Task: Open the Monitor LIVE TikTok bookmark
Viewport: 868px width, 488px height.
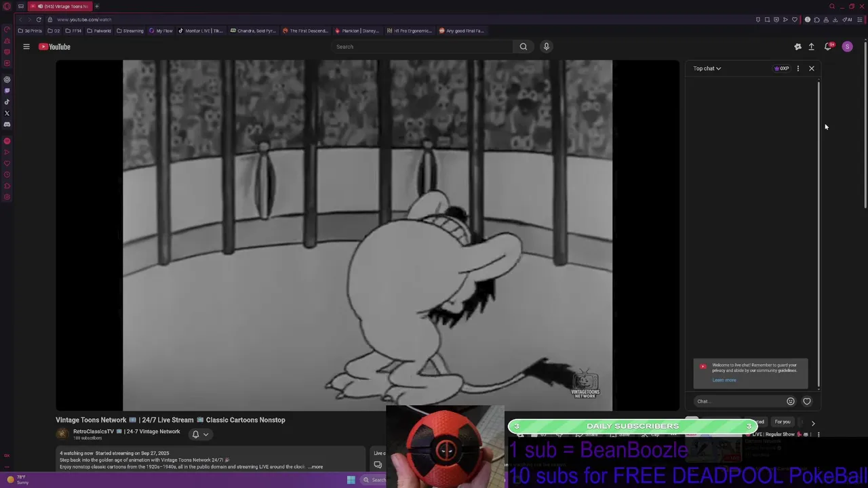Action: click(x=201, y=30)
